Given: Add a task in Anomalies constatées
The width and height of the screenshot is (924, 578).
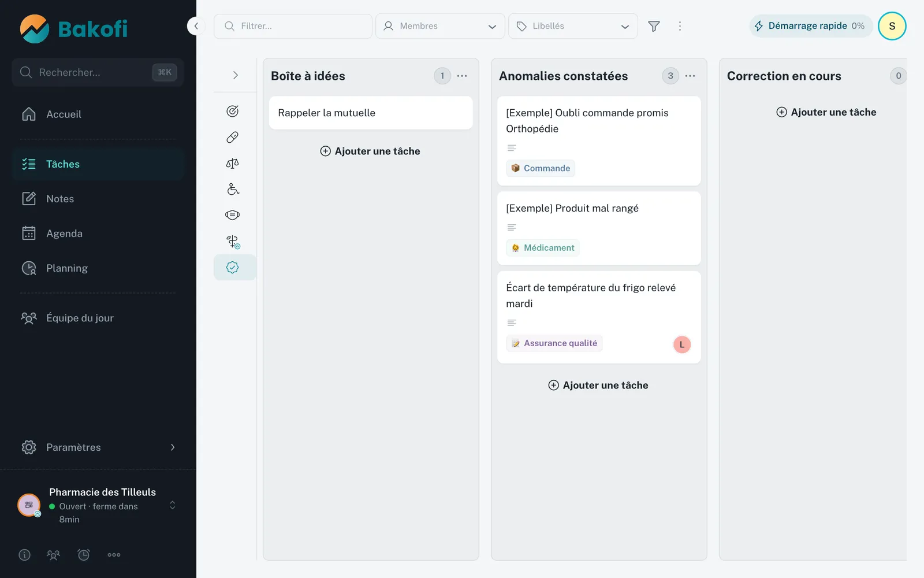Looking at the screenshot, I should 598,385.
